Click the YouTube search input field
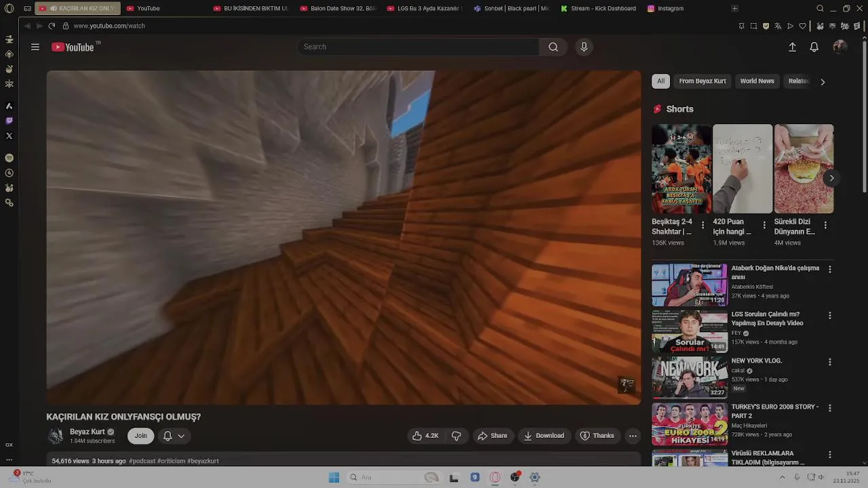This screenshot has width=868, height=488. 418,47
